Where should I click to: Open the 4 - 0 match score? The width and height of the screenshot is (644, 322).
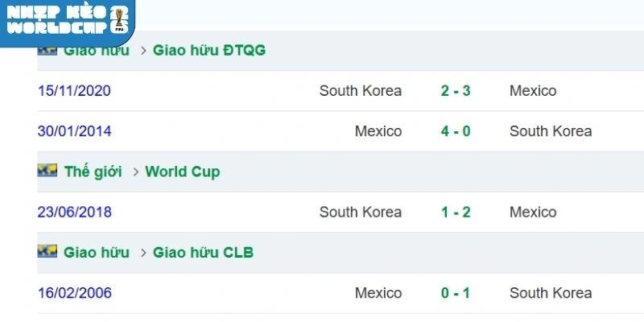(456, 131)
